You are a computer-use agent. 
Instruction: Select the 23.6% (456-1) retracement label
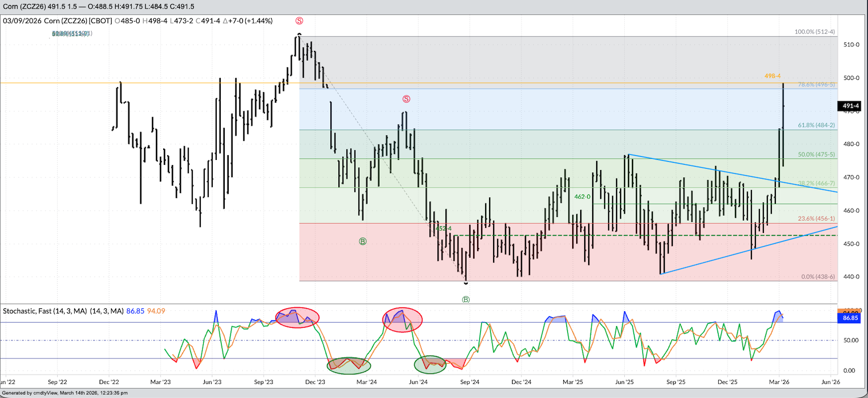tap(816, 219)
